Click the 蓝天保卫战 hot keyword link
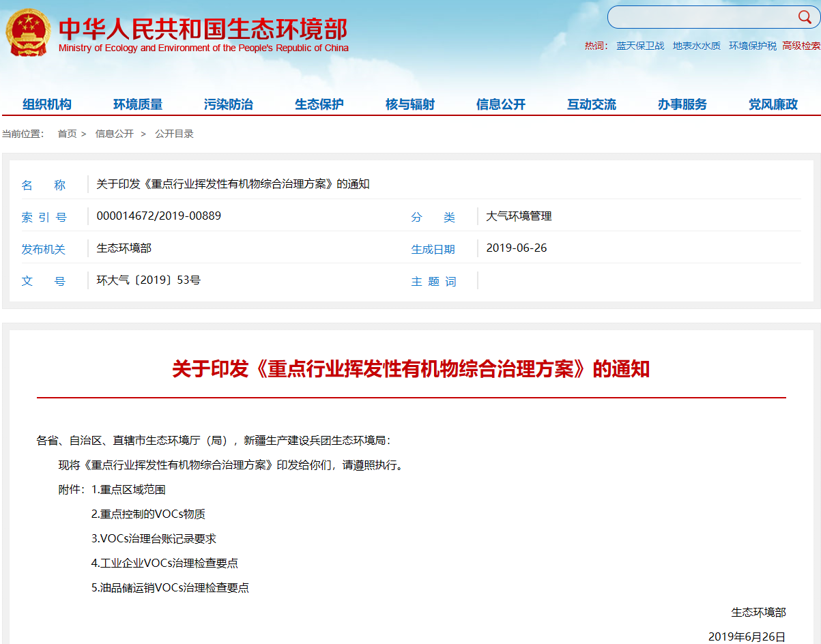The width and height of the screenshot is (821, 644). [640, 46]
